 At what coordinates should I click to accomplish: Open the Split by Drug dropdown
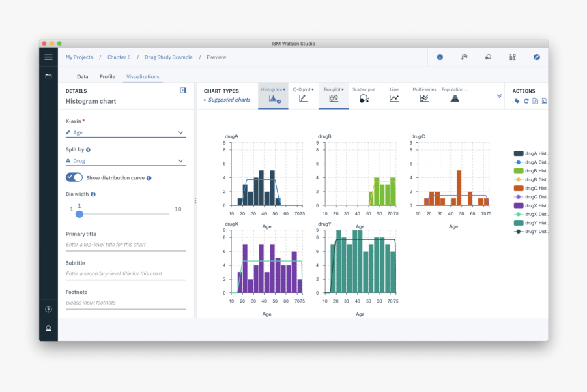[126, 161]
